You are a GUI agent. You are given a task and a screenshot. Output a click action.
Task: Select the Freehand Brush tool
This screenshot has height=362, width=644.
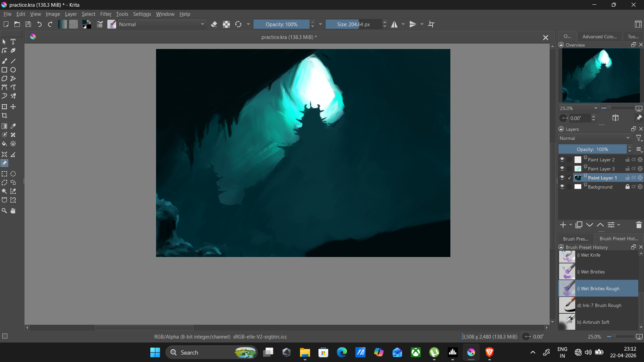coord(4,61)
